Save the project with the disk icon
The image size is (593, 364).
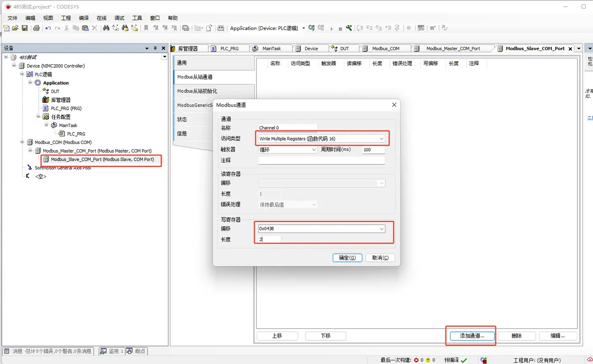[25, 28]
